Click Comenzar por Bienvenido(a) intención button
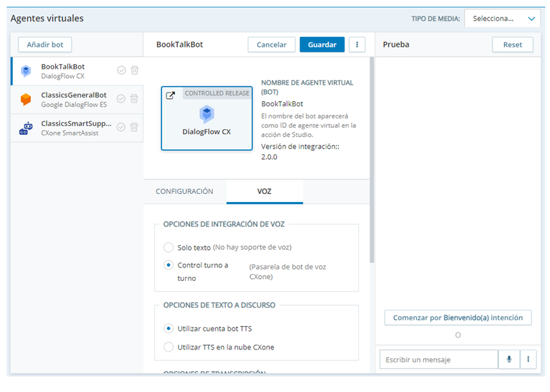The height and width of the screenshot is (392, 550). (458, 318)
